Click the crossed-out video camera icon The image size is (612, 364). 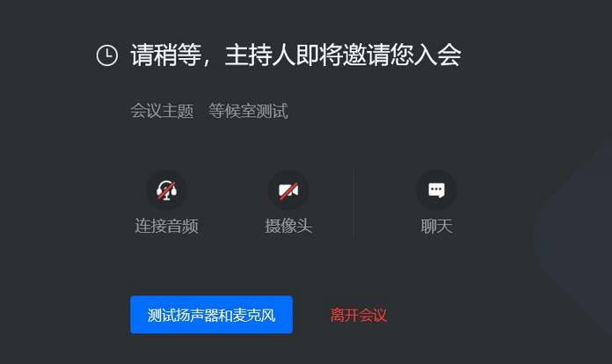tap(288, 191)
